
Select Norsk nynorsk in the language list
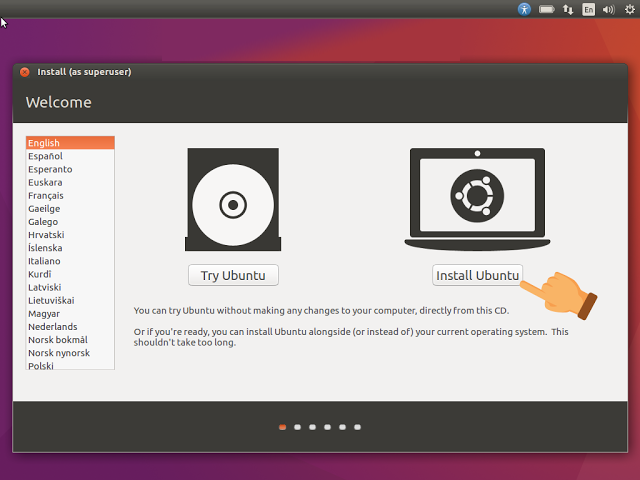(x=70, y=353)
